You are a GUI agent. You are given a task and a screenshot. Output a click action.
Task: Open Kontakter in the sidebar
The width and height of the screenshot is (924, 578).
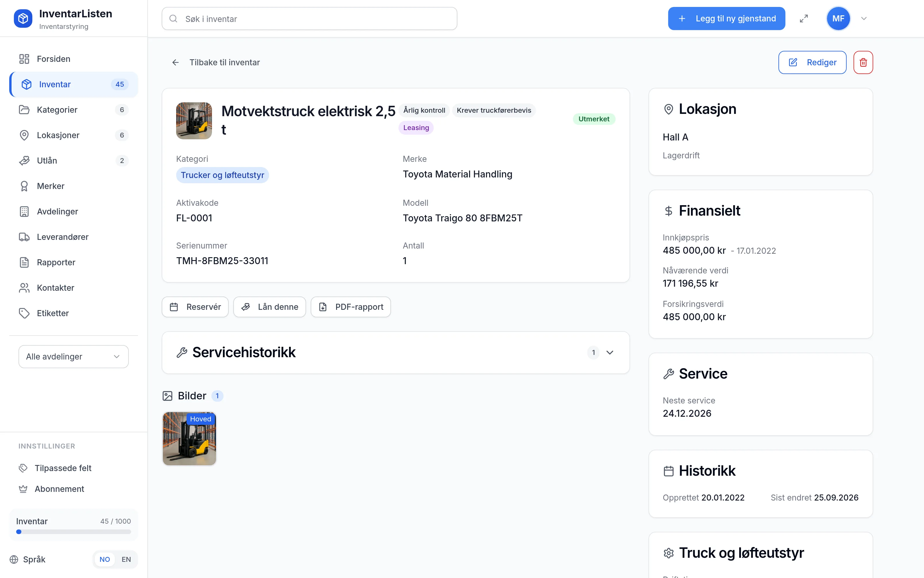coord(74,288)
